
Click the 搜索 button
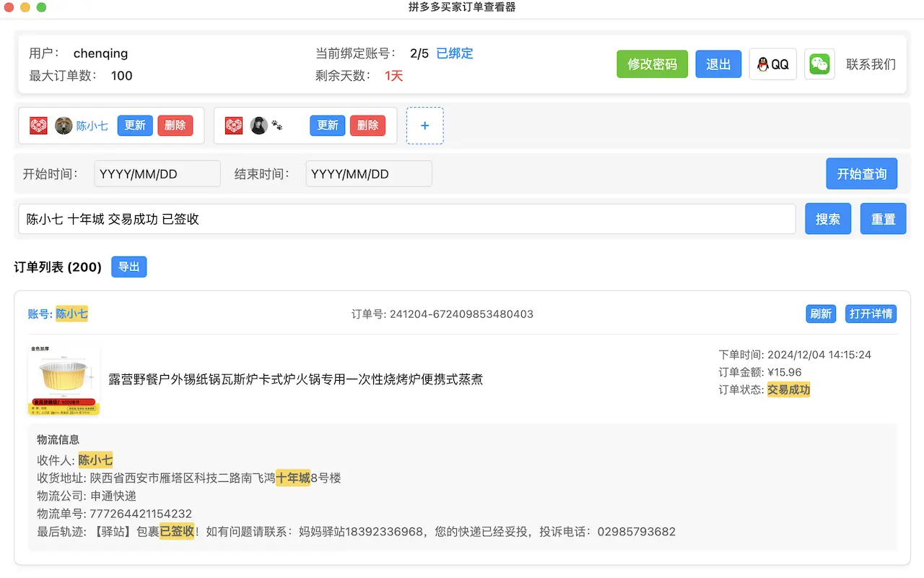tap(828, 219)
